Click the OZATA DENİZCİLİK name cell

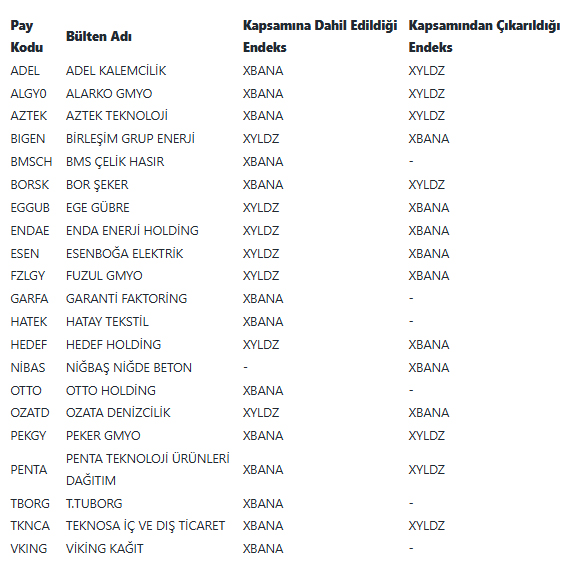point(118,413)
